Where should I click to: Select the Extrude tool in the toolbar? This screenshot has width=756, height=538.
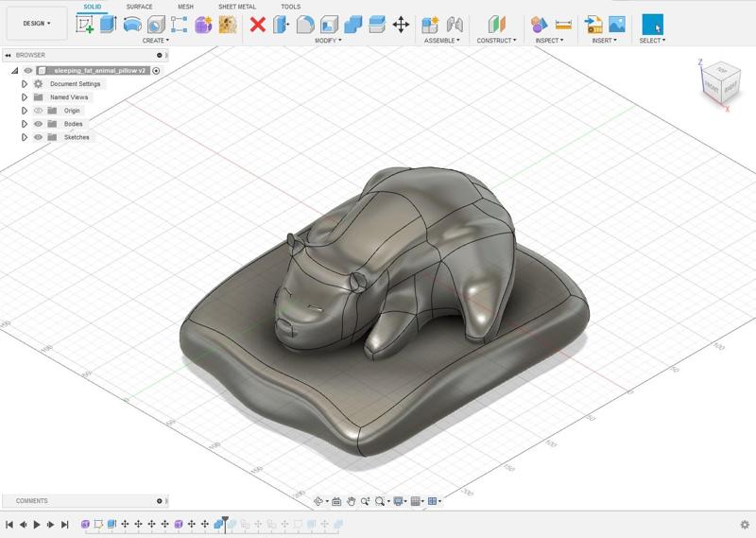[109, 25]
